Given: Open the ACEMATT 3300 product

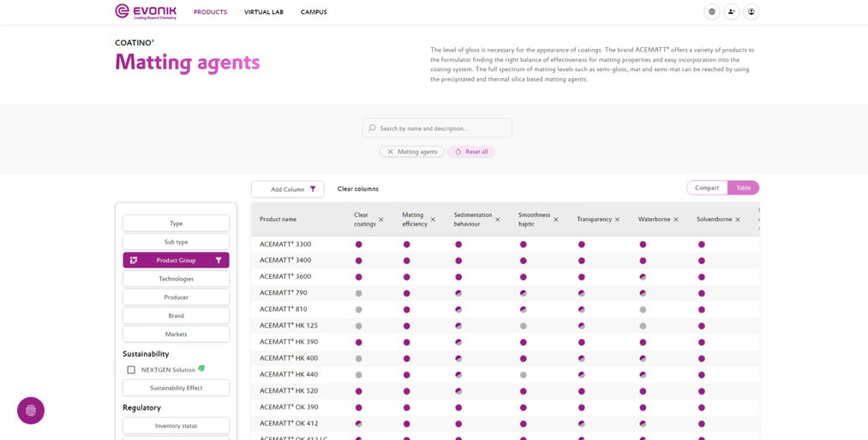Looking at the screenshot, I should (x=284, y=244).
